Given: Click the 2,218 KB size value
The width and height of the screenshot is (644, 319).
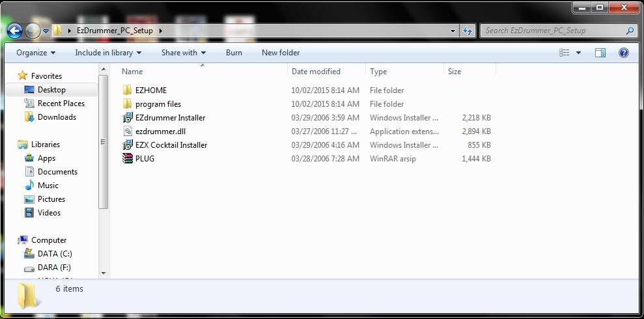Looking at the screenshot, I should (x=476, y=117).
